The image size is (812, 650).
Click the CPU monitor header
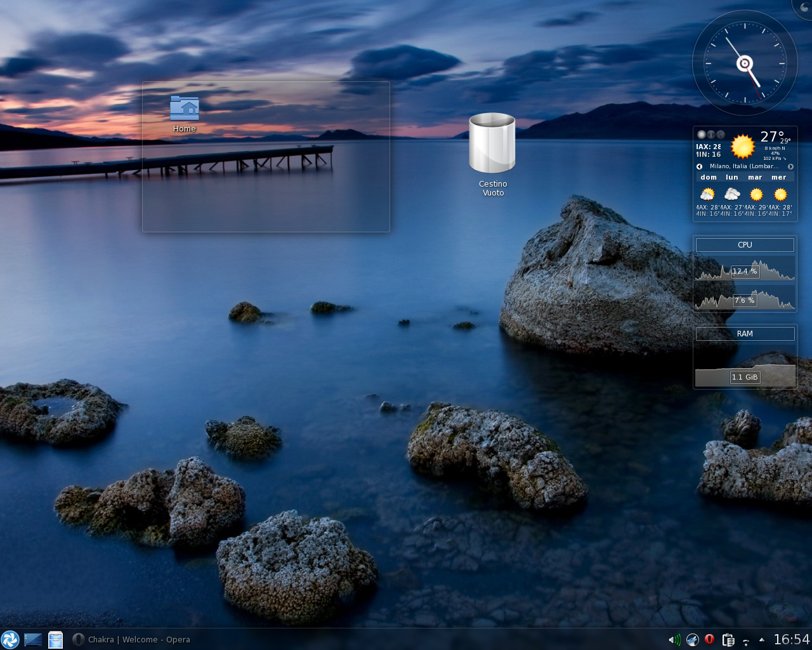745,245
